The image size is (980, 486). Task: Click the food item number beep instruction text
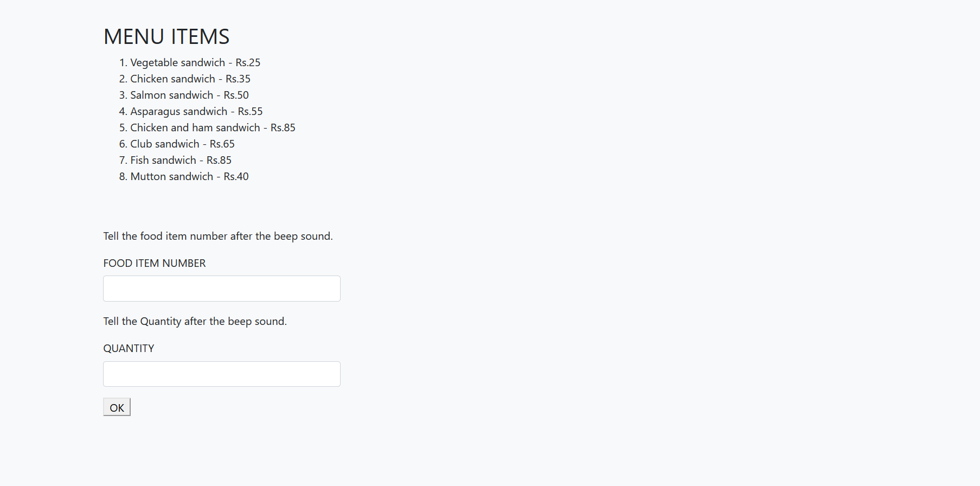tap(218, 236)
